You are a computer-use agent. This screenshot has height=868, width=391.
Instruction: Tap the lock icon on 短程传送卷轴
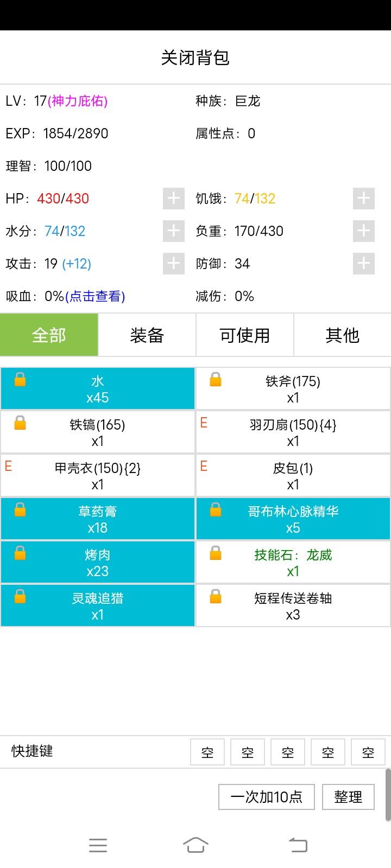click(x=216, y=596)
